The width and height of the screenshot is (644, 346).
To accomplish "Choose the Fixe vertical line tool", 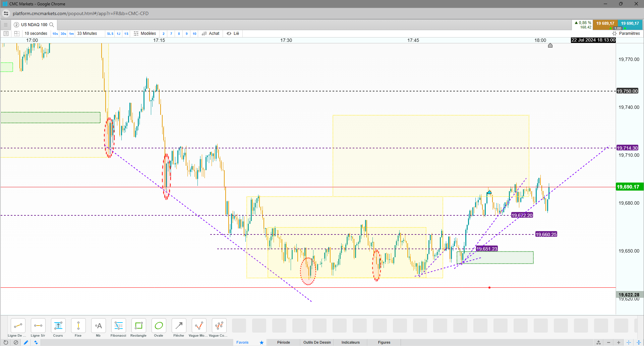I will [x=78, y=326].
